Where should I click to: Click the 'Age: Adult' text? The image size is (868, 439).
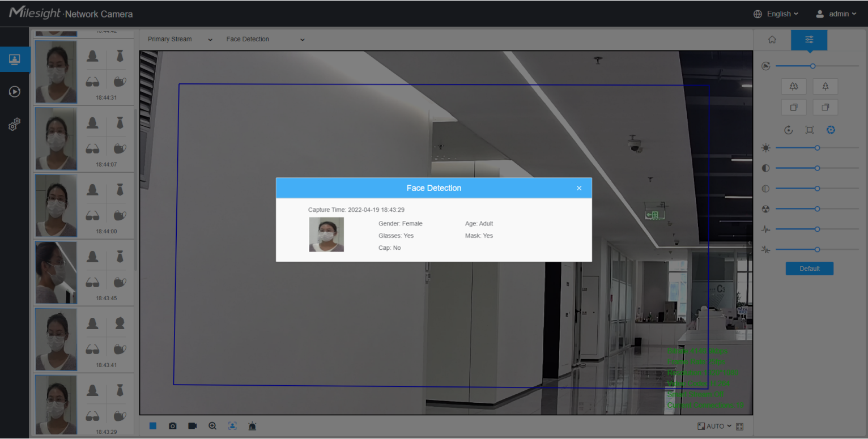pyautogui.click(x=479, y=224)
